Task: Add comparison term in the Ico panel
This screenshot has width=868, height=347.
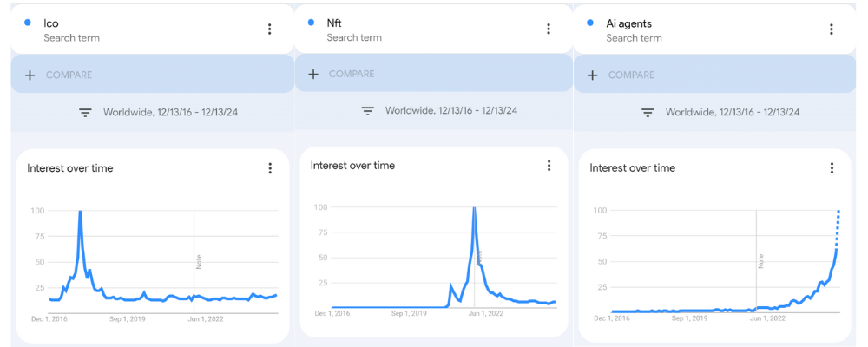Action: point(152,74)
